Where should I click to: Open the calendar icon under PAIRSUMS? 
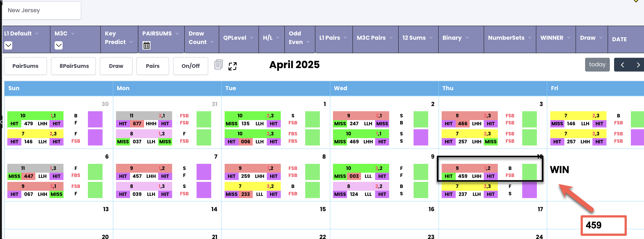[x=147, y=46]
